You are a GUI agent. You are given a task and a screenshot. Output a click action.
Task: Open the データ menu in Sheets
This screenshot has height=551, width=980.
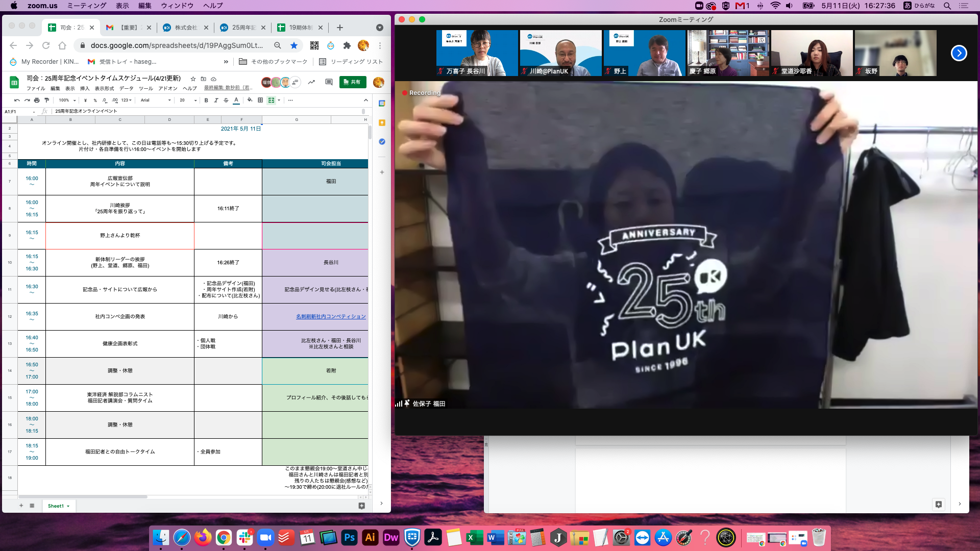click(126, 88)
